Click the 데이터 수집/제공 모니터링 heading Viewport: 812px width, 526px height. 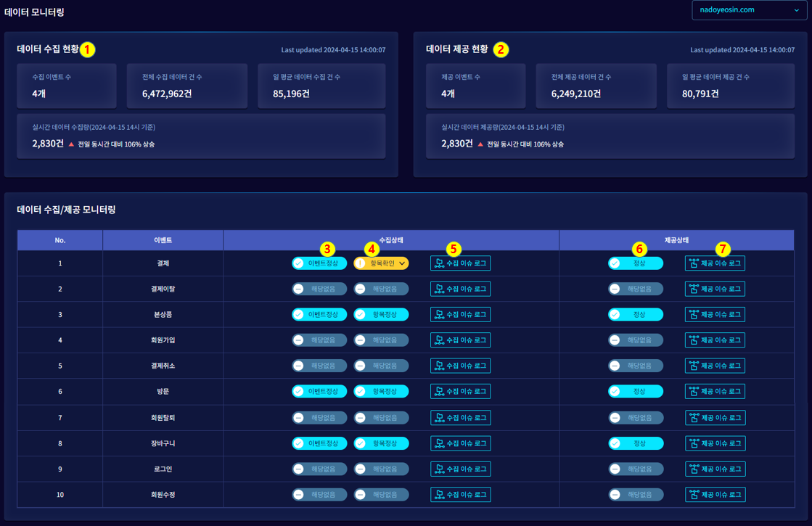pyautogui.click(x=66, y=210)
